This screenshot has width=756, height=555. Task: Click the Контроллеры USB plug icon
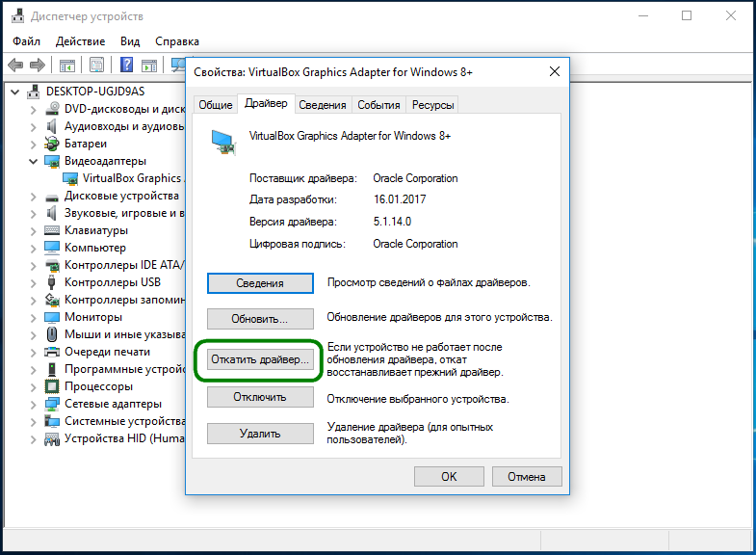coord(52,282)
